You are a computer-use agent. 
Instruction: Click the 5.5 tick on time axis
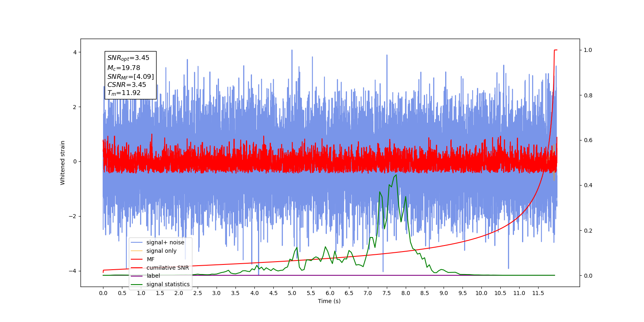311,293
